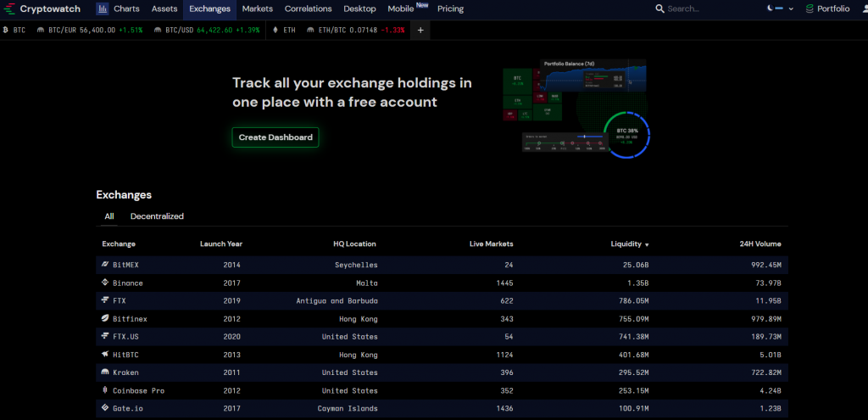The image size is (868, 420).
Task: Select the Cayman Islands location cell
Action: 348,408
